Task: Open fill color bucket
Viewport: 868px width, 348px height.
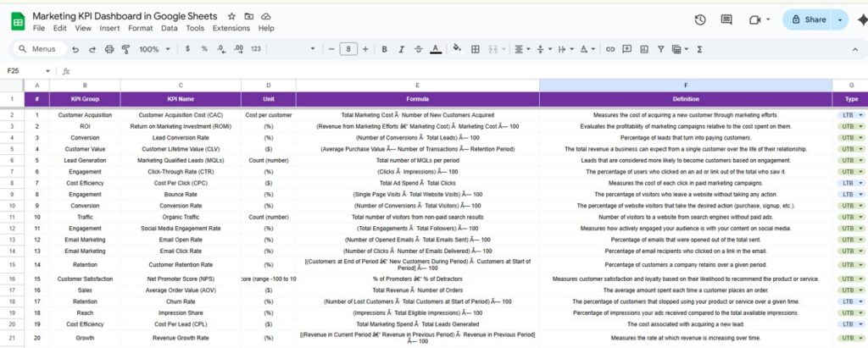Action: (x=457, y=49)
